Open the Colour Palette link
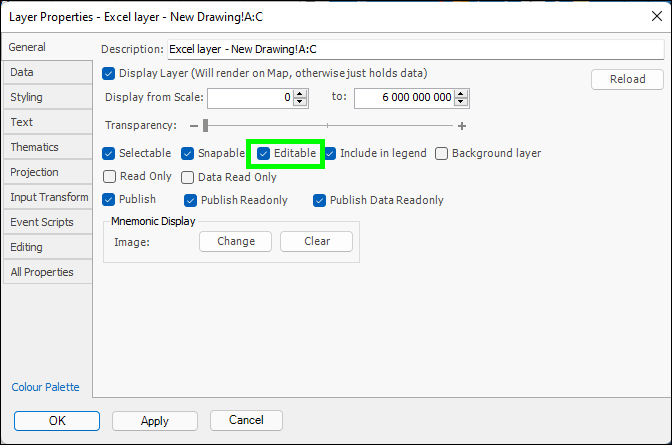Image resolution: width=672 pixels, height=445 pixels. [45, 388]
